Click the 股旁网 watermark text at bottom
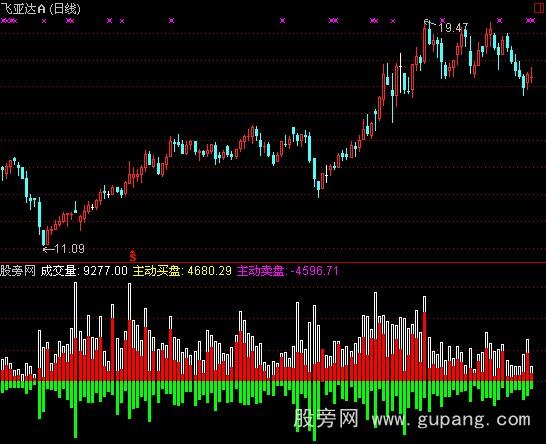 [x=326, y=419]
